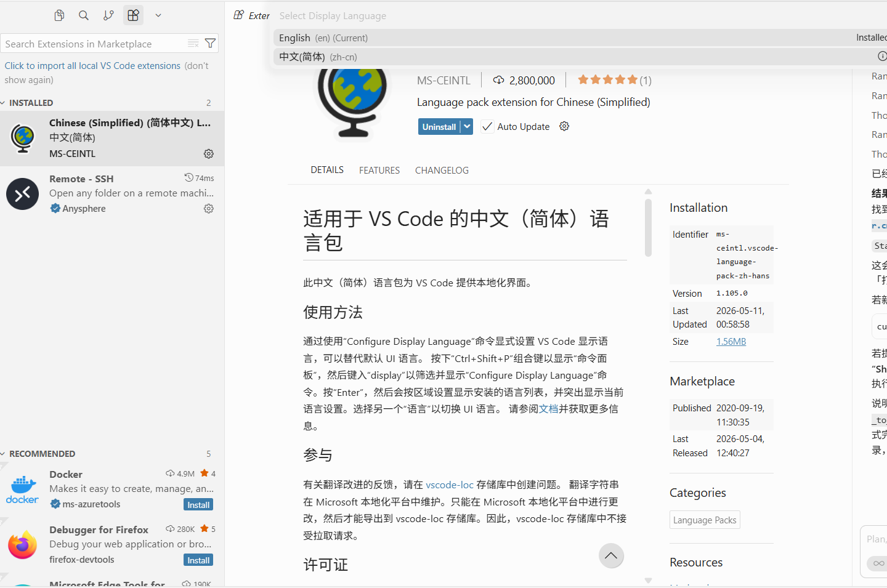Viewport: 887px width, 588px height.
Task: Choose 中文(简体) zh-cn as display language
Action: pos(580,57)
